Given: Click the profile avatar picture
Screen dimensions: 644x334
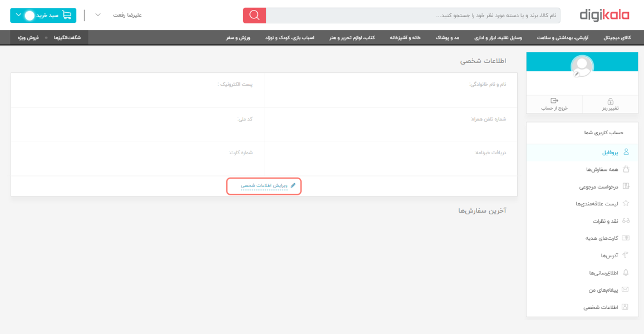Looking at the screenshot, I should [582, 66].
